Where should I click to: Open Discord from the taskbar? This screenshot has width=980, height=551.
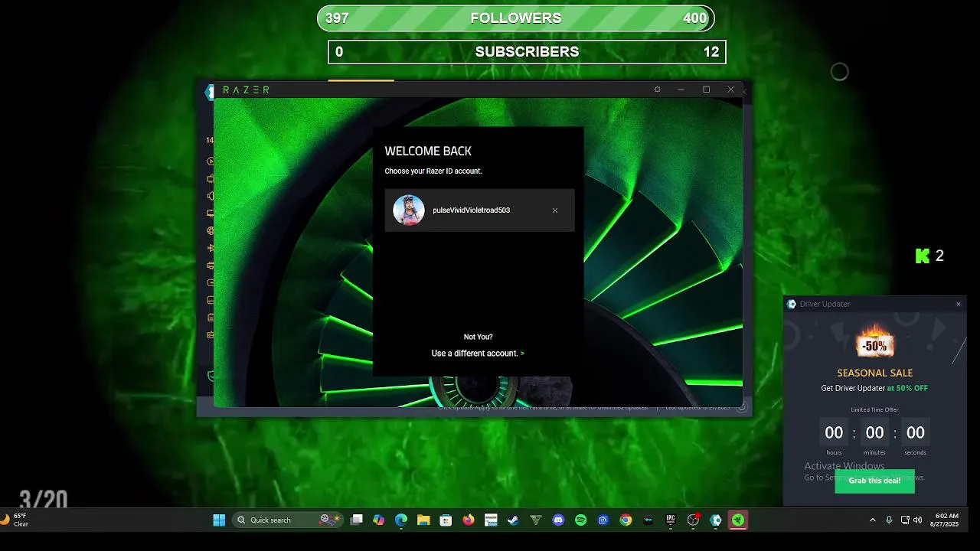click(x=558, y=520)
